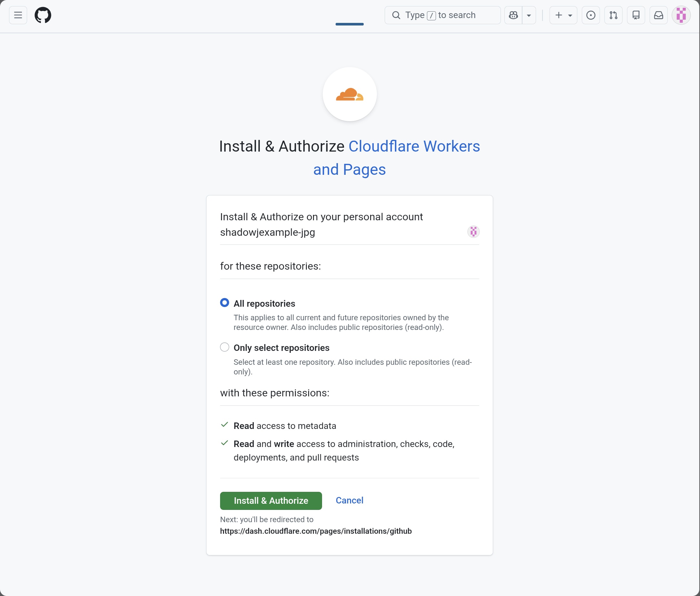700x596 pixels.
Task: Open Pull requests icon in header
Action: point(613,15)
